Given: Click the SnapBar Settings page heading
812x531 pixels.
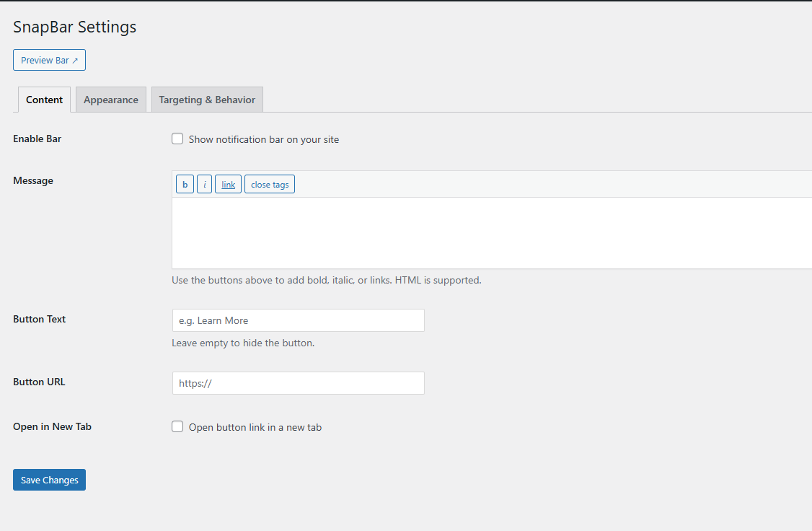Looking at the screenshot, I should (x=75, y=27).
